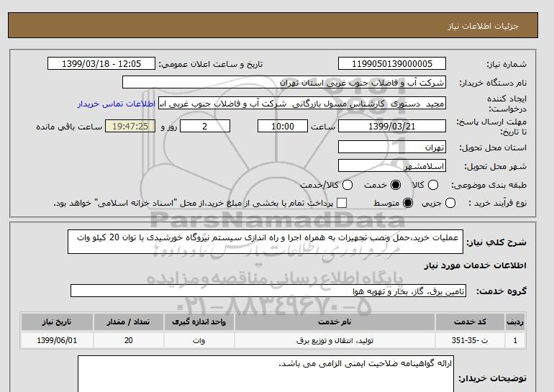554x392 pixels.
Task: Click the remaining time field 19:47:25
Action: (x=130, y=126)
